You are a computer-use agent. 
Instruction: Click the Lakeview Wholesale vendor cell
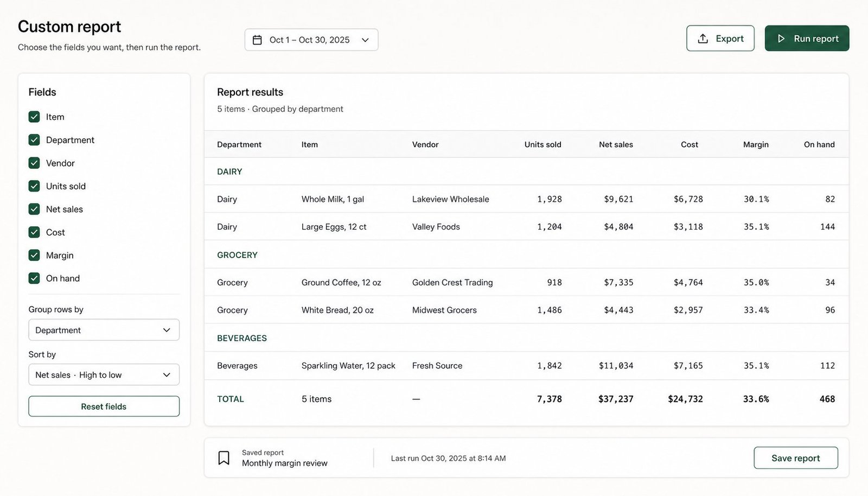click(x=450, y=199)
